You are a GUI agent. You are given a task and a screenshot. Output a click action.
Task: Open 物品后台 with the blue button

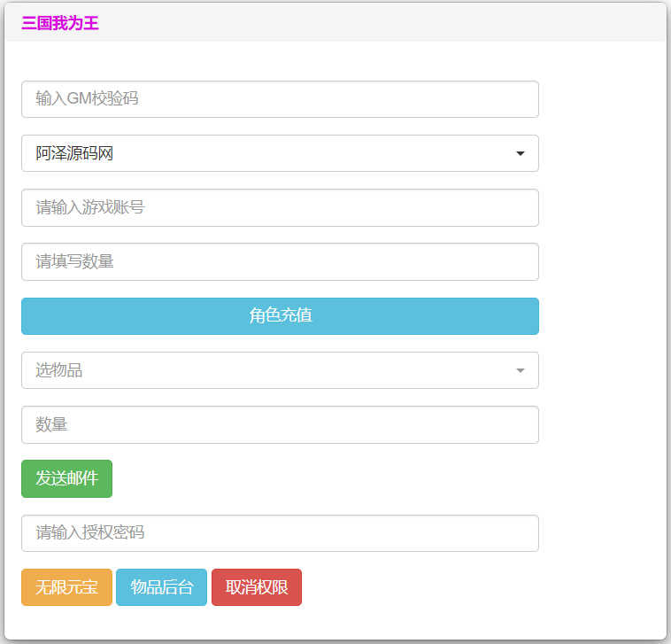161,587
